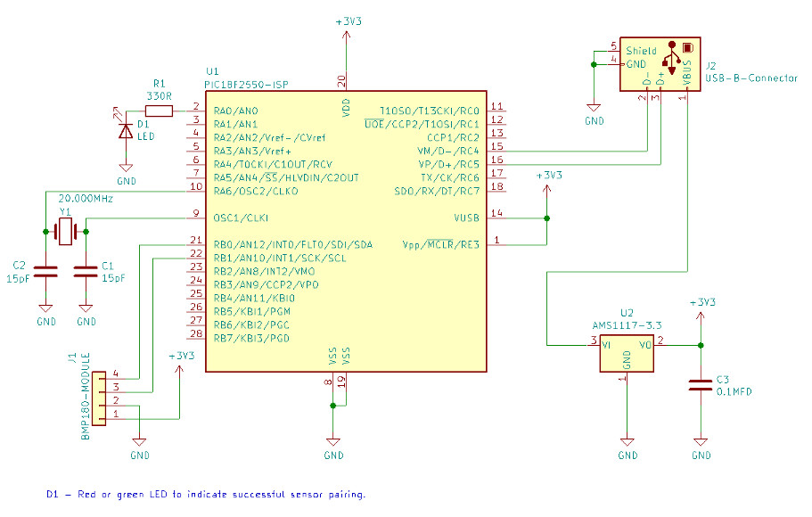The width and height of the screenshot is (812, 517).
Task: Click the +3V3 power arrow above C3
Action: (701, 316)
